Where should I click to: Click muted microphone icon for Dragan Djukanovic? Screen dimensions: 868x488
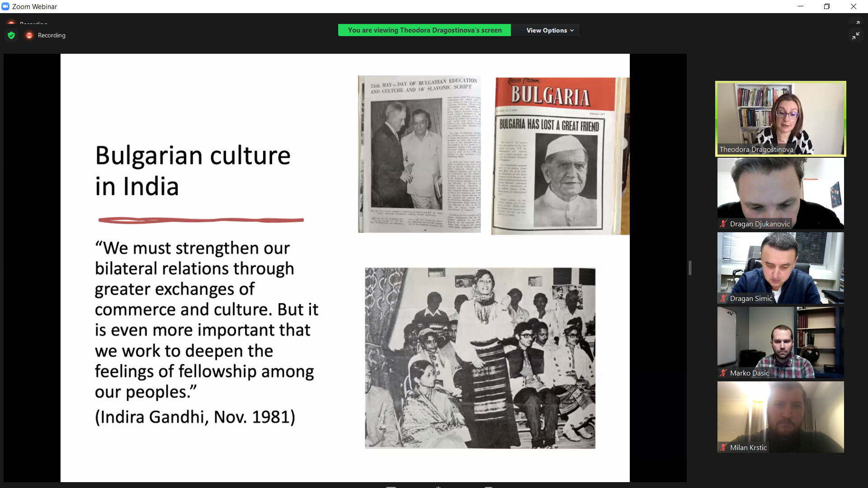click(723, 224)
